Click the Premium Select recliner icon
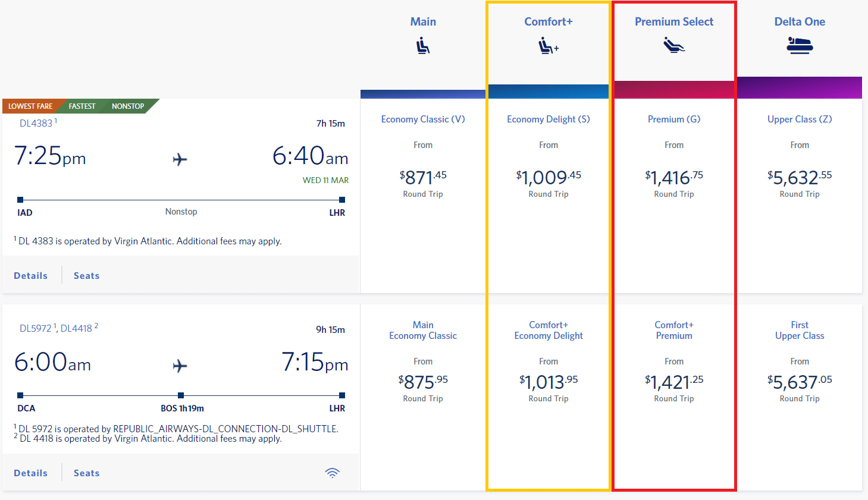This screenshot has height=500, width=868. pyautogui.click(x=673, y=45)
